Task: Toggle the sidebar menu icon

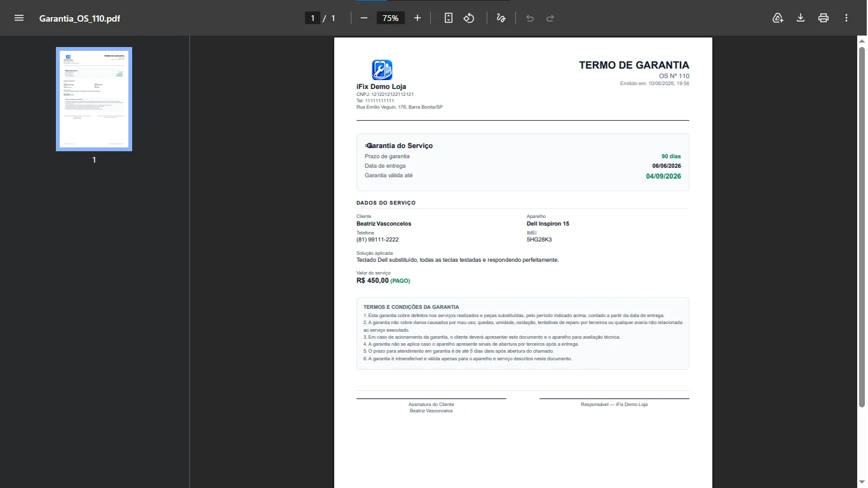Action: [x=19, y=18]
